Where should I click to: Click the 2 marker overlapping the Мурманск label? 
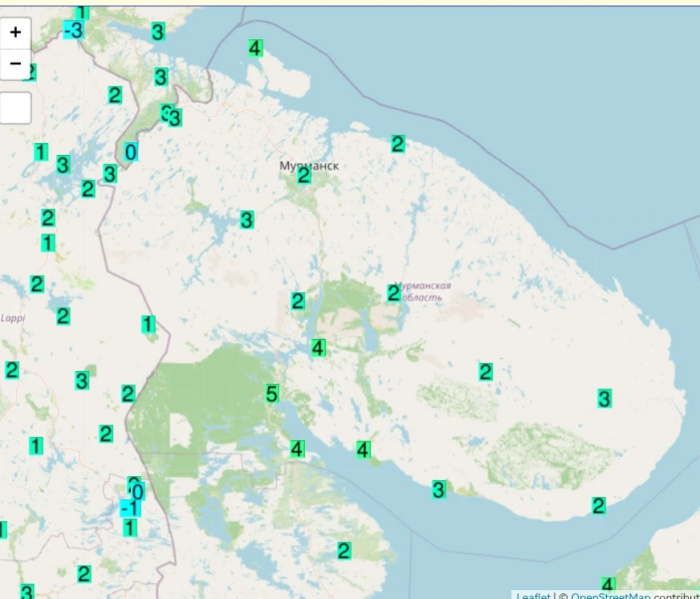point(303,176)
